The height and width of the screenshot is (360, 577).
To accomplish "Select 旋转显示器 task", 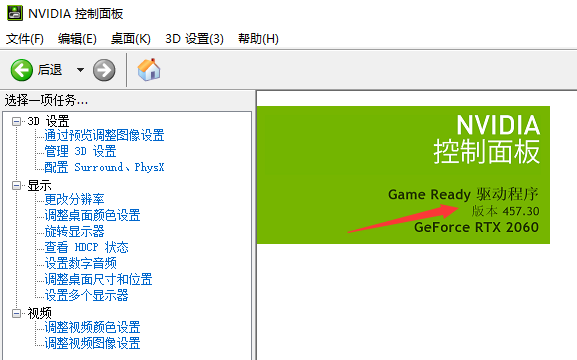I will [x=74, y=232].
